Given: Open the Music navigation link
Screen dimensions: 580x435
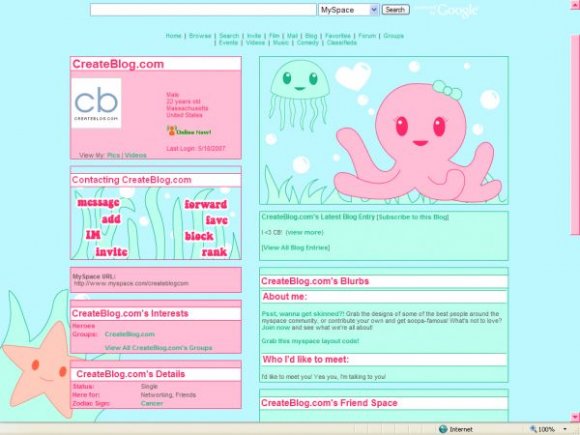Looking at the screenshot, I should (x=280, y=43).
